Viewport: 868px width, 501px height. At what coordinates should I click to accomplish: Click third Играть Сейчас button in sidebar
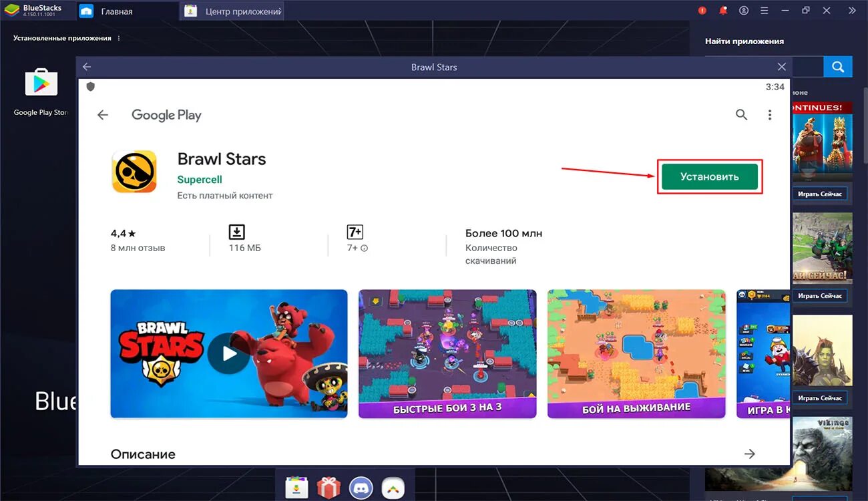tap(821, 398)
